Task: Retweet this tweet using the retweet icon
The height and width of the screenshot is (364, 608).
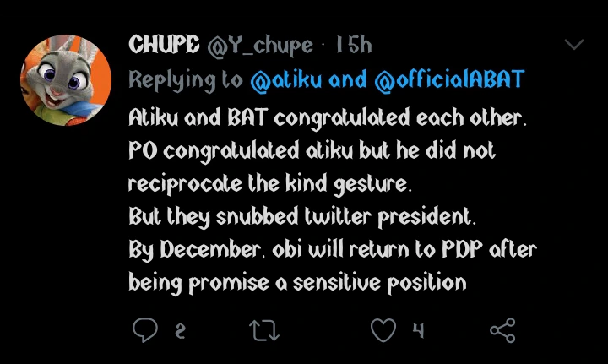Action: click(x=265, y=330)
